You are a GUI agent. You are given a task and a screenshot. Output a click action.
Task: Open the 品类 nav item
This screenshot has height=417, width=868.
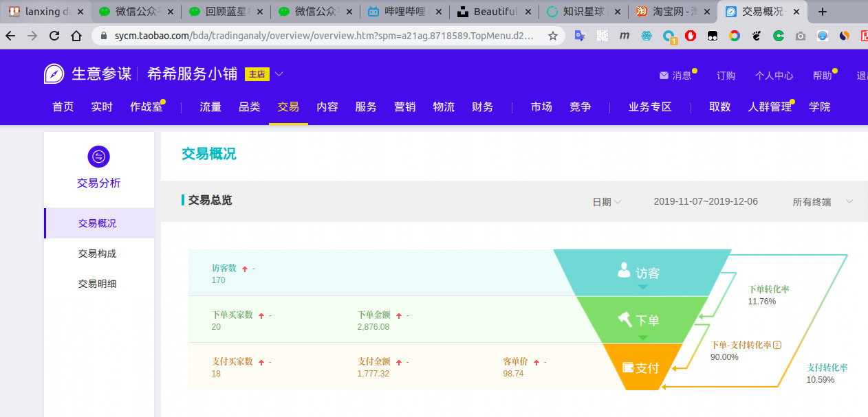250,106
